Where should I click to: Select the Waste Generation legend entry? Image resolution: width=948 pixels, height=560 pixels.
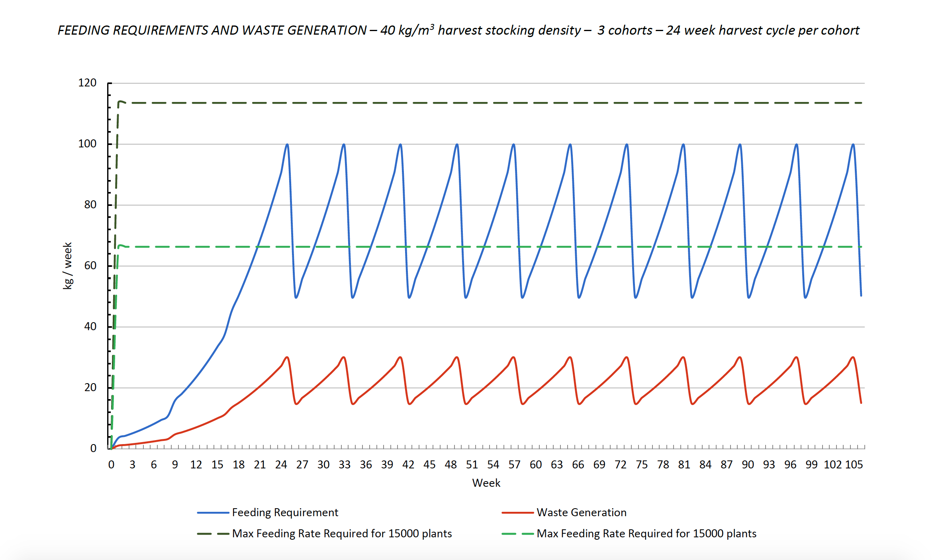581,512
